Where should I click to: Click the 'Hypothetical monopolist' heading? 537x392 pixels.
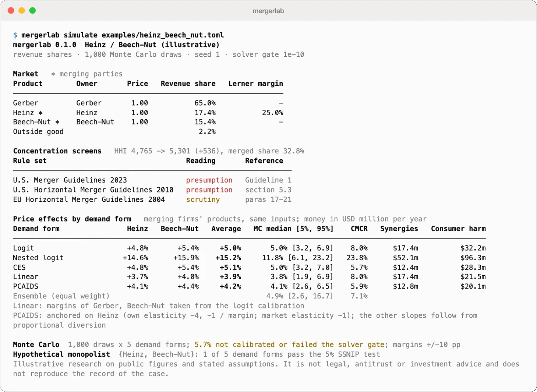(61, 354)
